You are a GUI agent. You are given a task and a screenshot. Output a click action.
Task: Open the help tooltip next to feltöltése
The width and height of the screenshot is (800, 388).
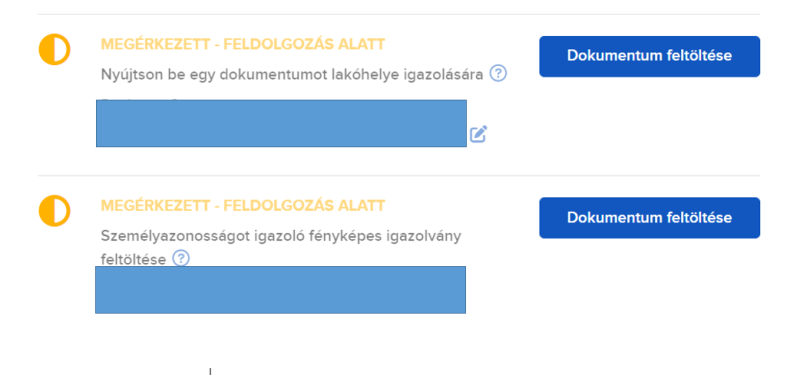(181, 258)
